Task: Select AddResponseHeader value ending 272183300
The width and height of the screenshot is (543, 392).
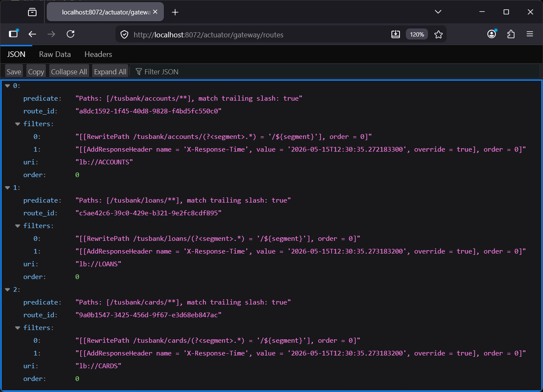Action: click(301, 149)
